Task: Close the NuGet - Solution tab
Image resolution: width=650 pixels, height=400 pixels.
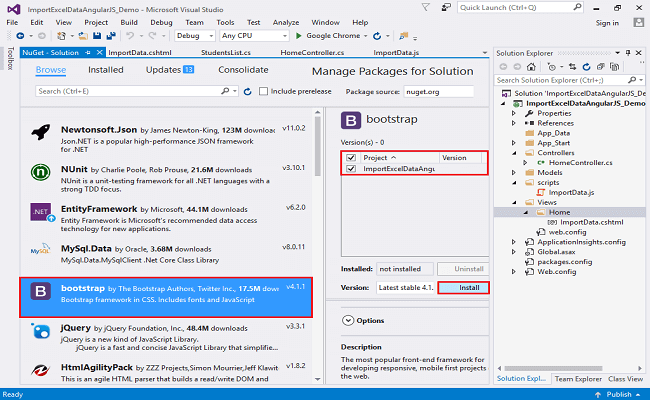Action: pos(99,53)
